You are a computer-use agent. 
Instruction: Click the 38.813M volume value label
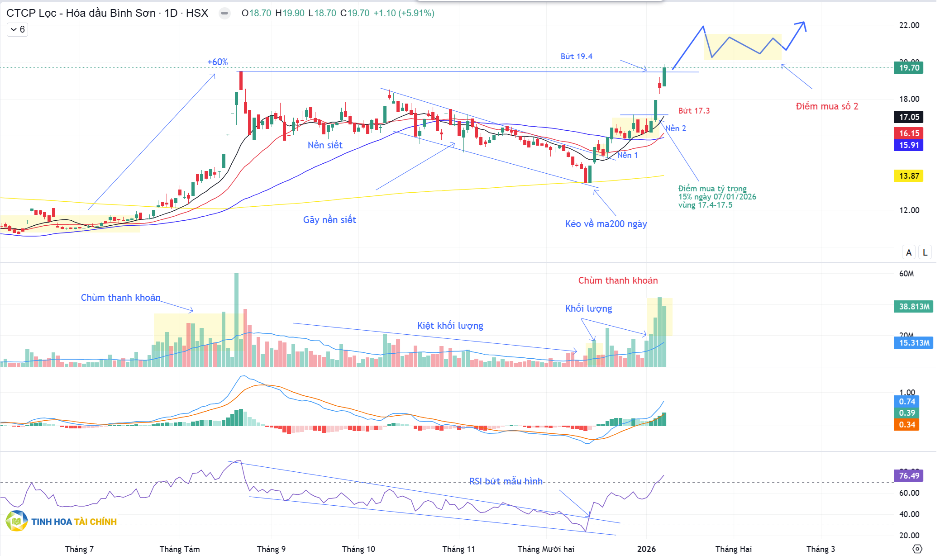(913, 307)
